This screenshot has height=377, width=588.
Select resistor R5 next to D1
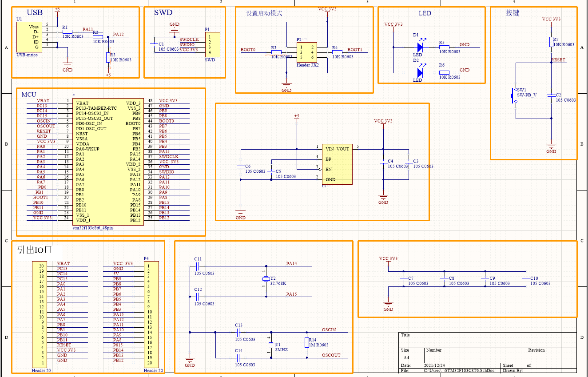pos(444,47)
